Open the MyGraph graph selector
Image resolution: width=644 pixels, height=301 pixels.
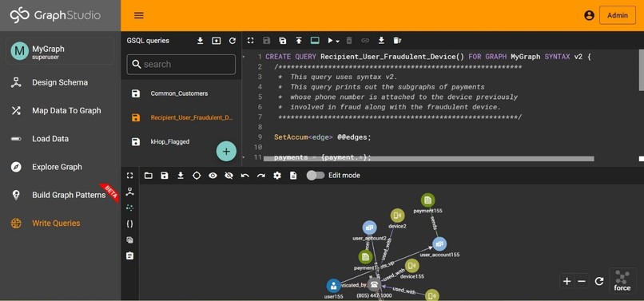click(x=60, y=51)
